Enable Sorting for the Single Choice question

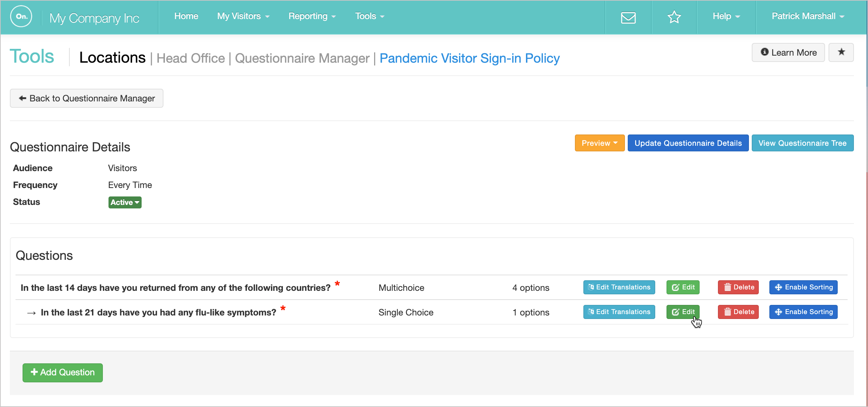click(803, 312)
